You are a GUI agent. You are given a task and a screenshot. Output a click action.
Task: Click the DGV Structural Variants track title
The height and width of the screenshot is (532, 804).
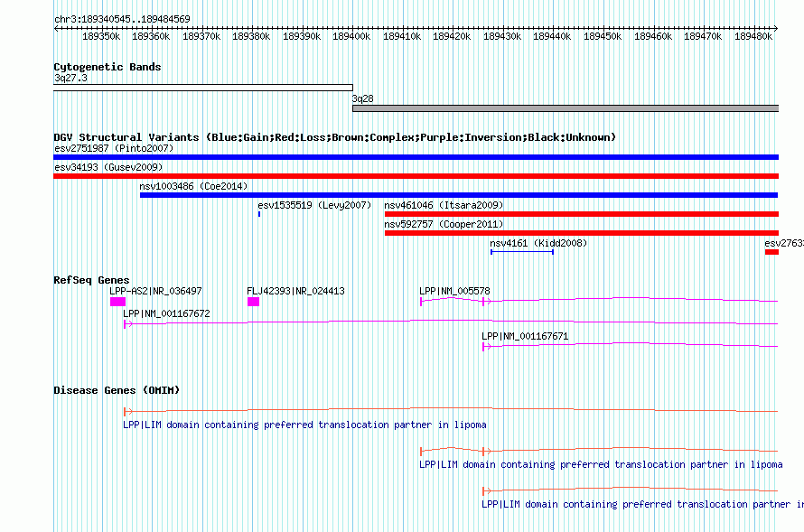pyautogui.click(x=335, y=138)
